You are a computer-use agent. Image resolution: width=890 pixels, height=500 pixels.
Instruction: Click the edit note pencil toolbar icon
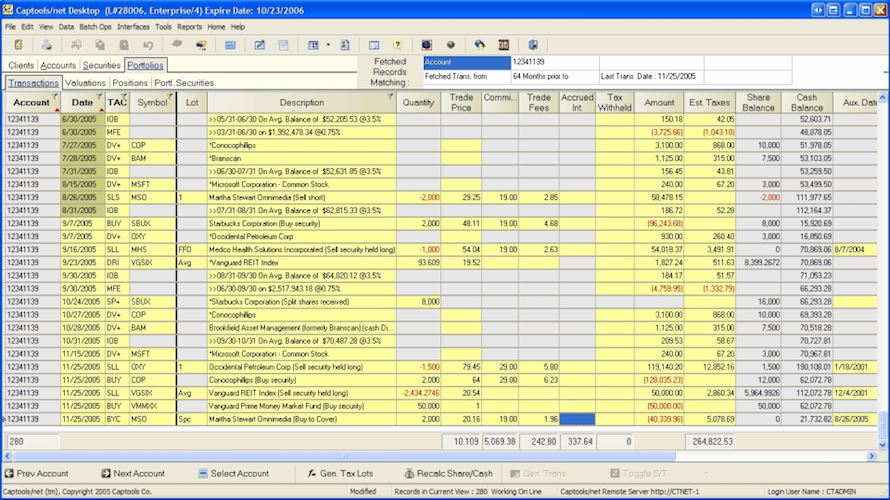pyautogui.click(x=259, y=45)
